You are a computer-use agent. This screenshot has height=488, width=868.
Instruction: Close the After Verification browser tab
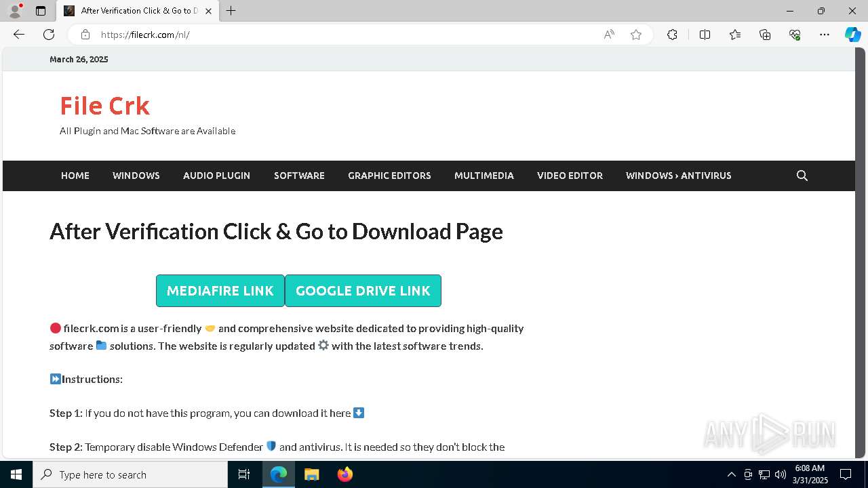click(208, 11)
